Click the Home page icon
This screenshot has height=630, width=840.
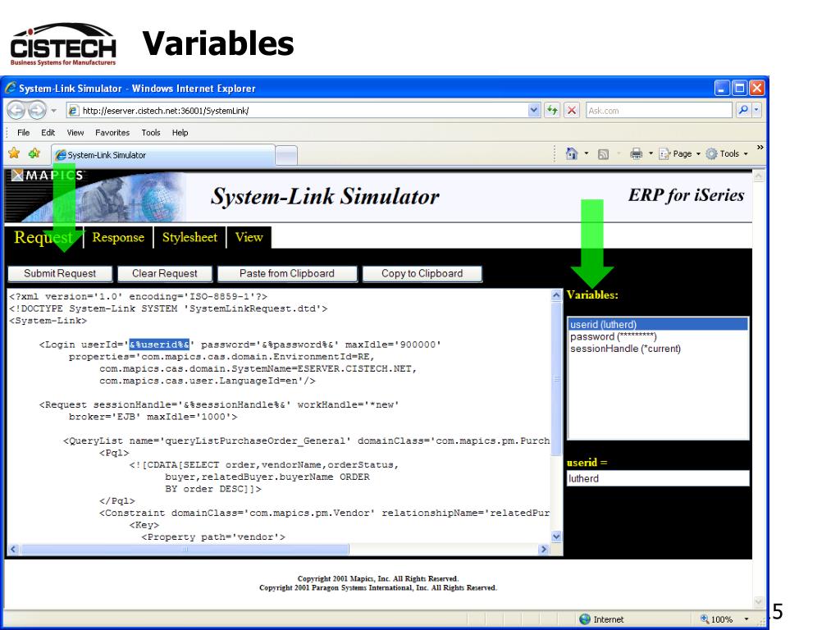(572, 153)
